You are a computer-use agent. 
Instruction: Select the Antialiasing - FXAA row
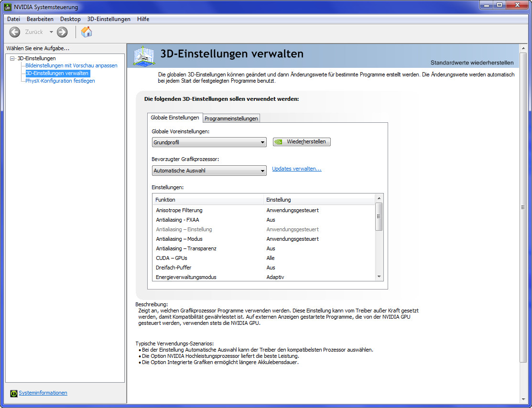point(264,220)
